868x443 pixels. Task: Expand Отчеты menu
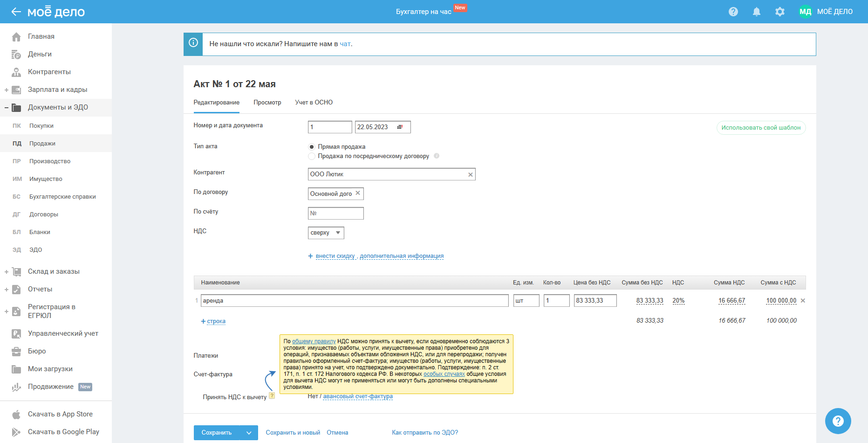7,290
